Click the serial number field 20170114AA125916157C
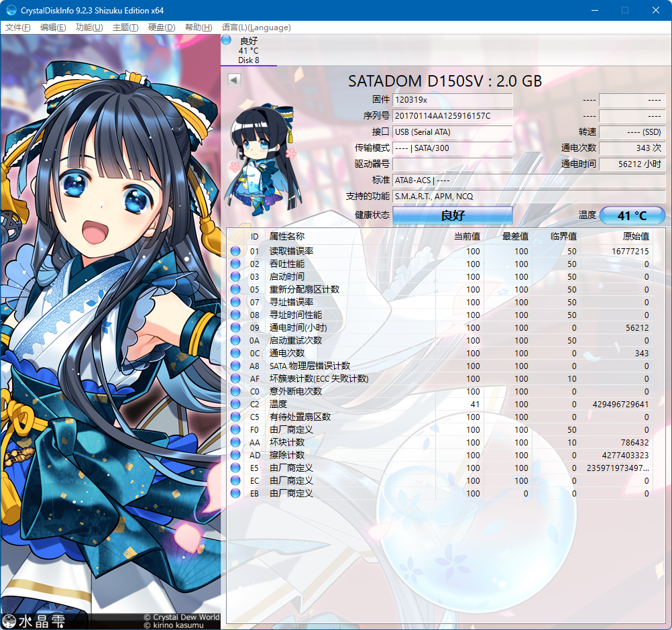Screen dimensions: 672x630 point(453,116)
